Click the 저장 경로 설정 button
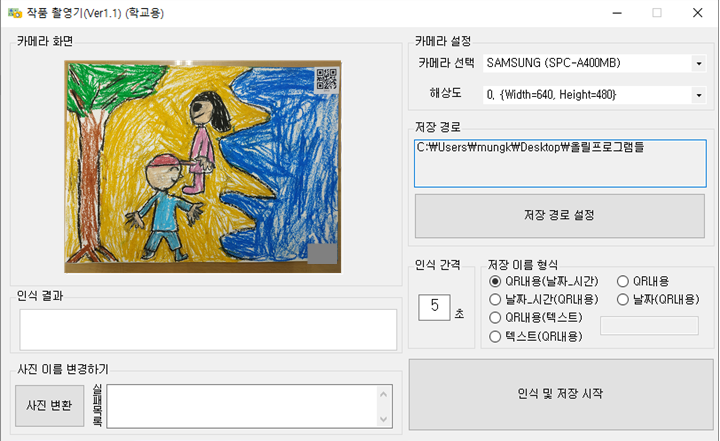The image size is (720, 441). [560, 215]
